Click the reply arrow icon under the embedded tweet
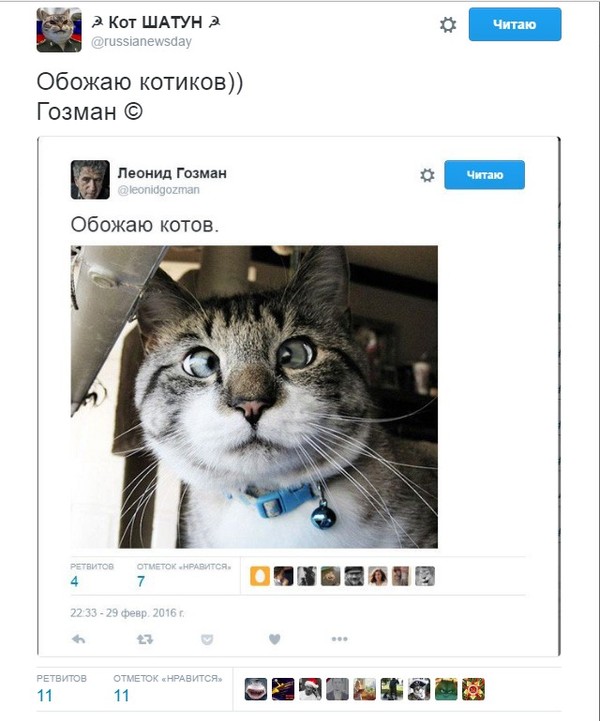The height and width of the screenshot is (721, 600). tap(79, 639)
